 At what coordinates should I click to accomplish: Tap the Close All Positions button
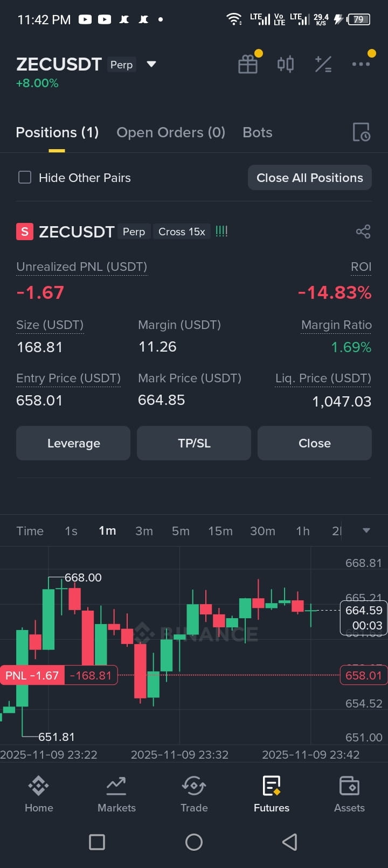coord(310,178)
